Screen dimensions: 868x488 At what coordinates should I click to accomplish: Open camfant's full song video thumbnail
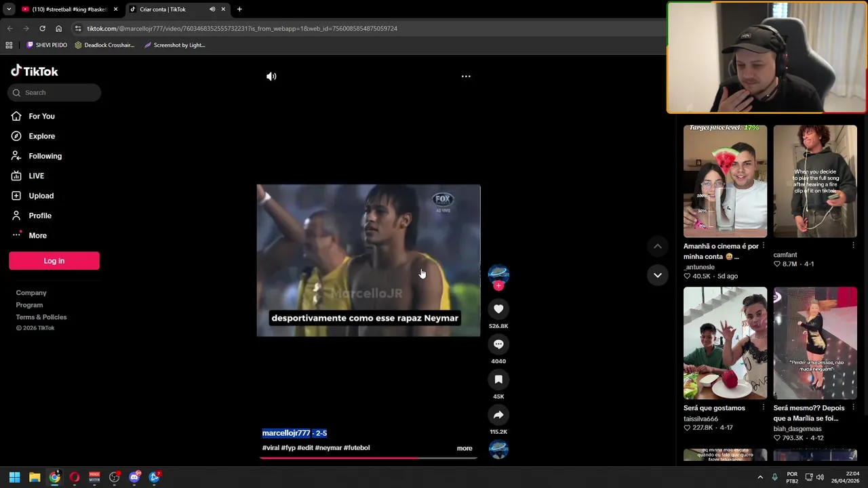815,181
